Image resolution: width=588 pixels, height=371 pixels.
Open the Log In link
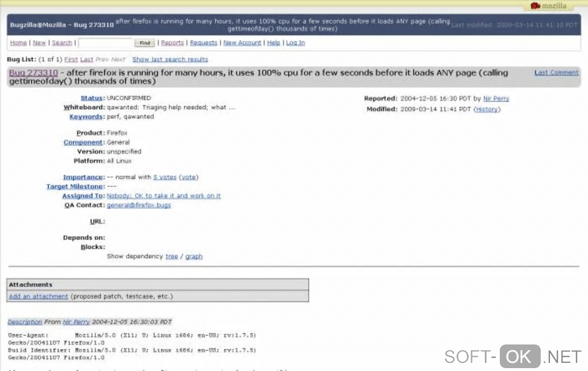point(296,43)
